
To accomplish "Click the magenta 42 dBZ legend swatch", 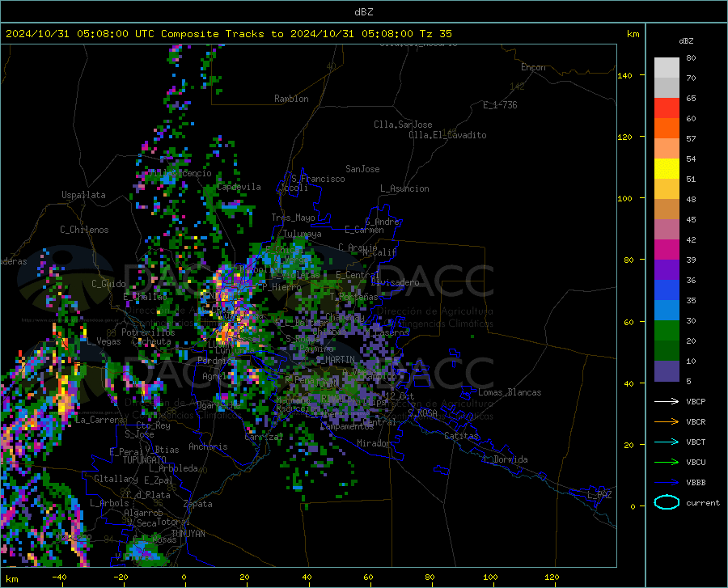I will coord(667,250).
